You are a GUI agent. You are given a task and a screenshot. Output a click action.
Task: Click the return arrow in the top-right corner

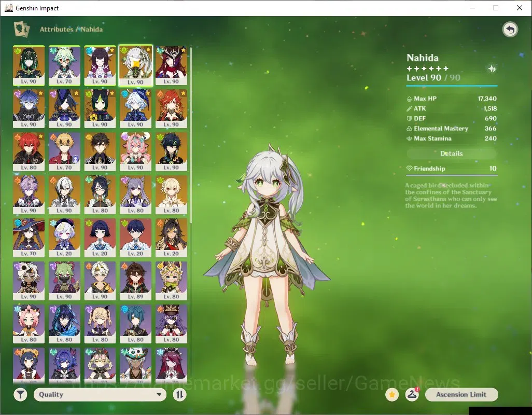[510, 30]
